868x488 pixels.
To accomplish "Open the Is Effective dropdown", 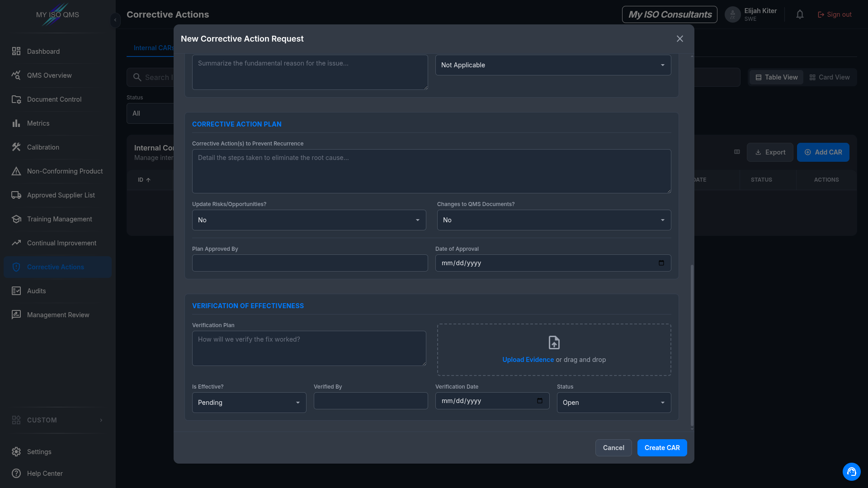I will pos(249,403).
